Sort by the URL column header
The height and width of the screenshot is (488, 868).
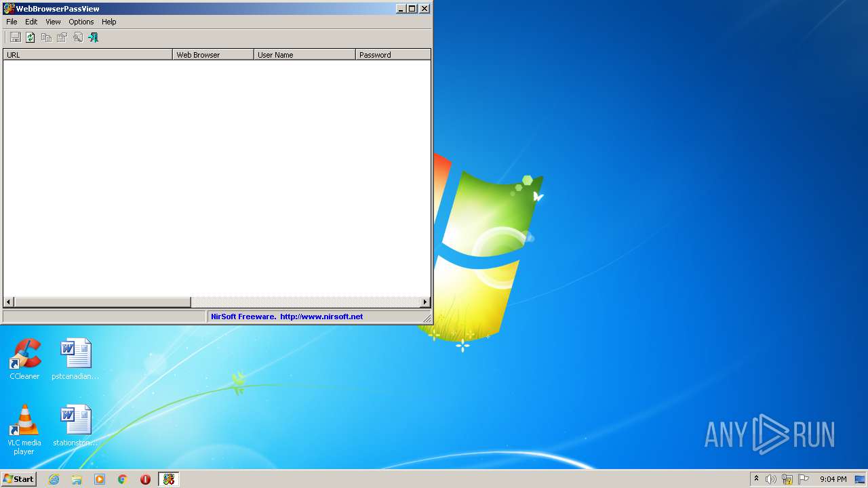pyautogui.click(x=88, y=55)
